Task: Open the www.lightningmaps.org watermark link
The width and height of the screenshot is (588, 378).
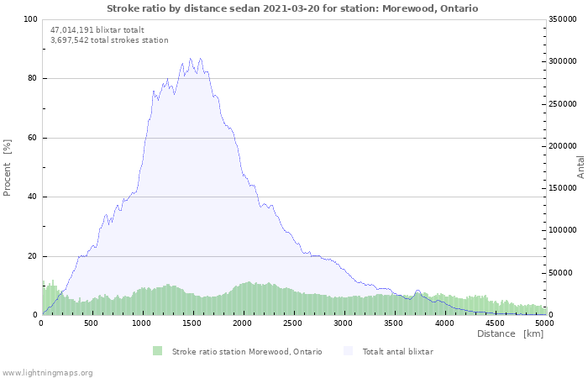Action: pyautogui.click(x=47, y=372)
